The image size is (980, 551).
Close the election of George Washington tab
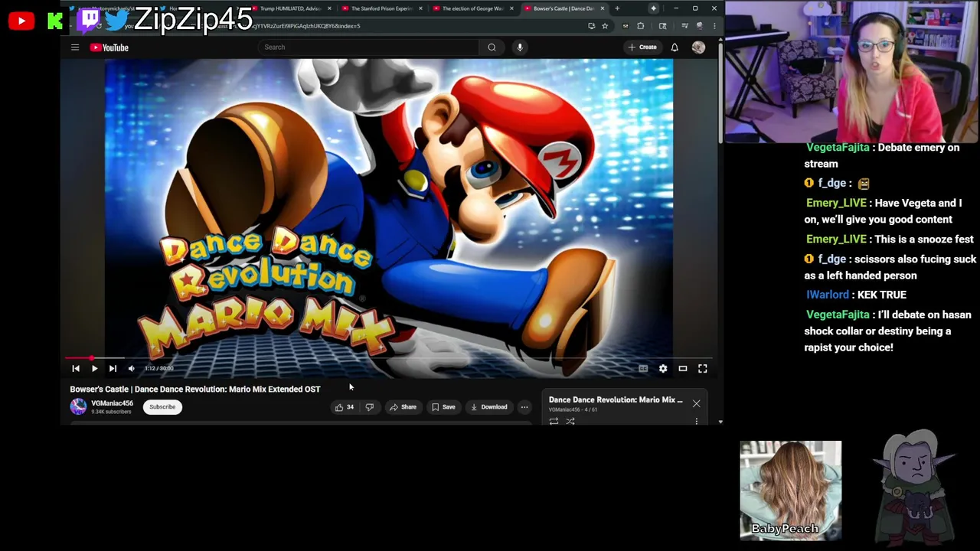click(x=511, y=8)
